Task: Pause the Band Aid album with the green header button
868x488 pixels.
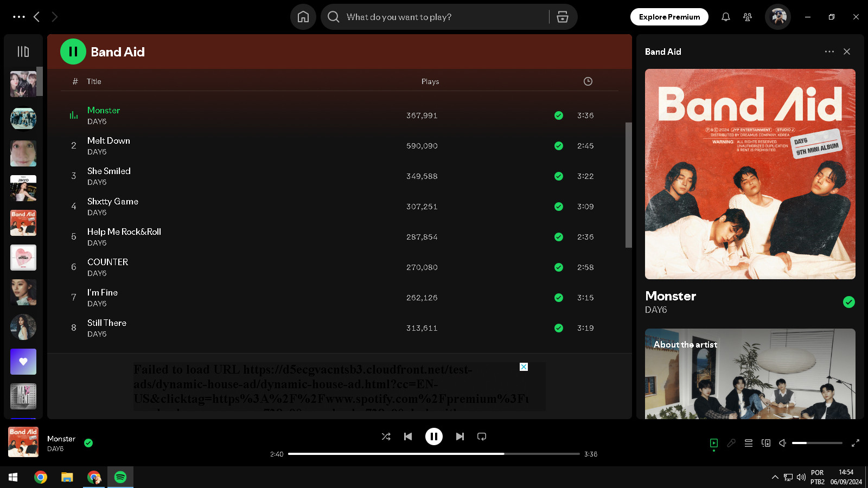Action: (73, 52)
